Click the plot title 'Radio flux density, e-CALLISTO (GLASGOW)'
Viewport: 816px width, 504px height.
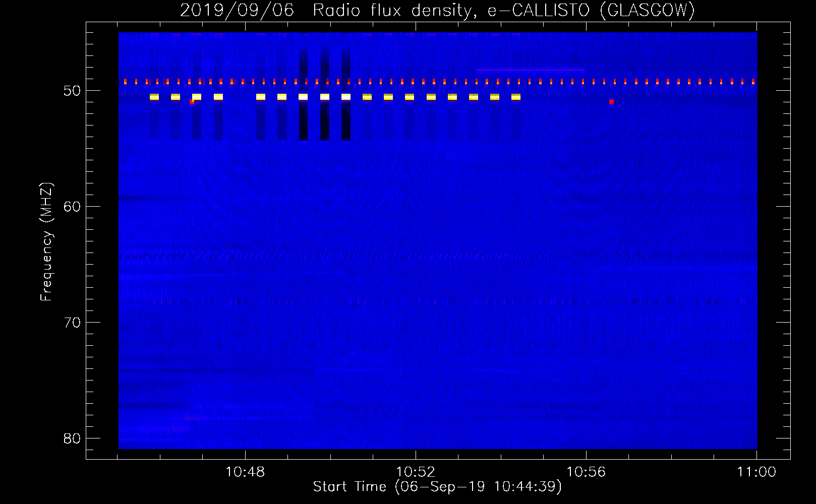[504, 10]
